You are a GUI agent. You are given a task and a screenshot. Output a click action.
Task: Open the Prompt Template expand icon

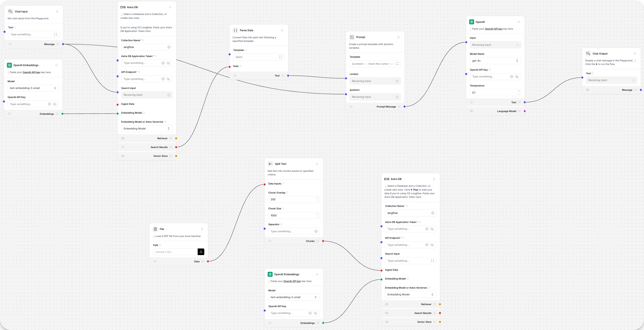click(397, 64)
